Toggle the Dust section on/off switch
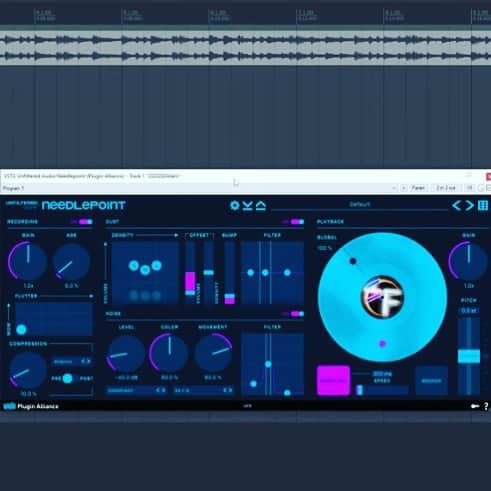491x491 pixels. click(297, 222)
